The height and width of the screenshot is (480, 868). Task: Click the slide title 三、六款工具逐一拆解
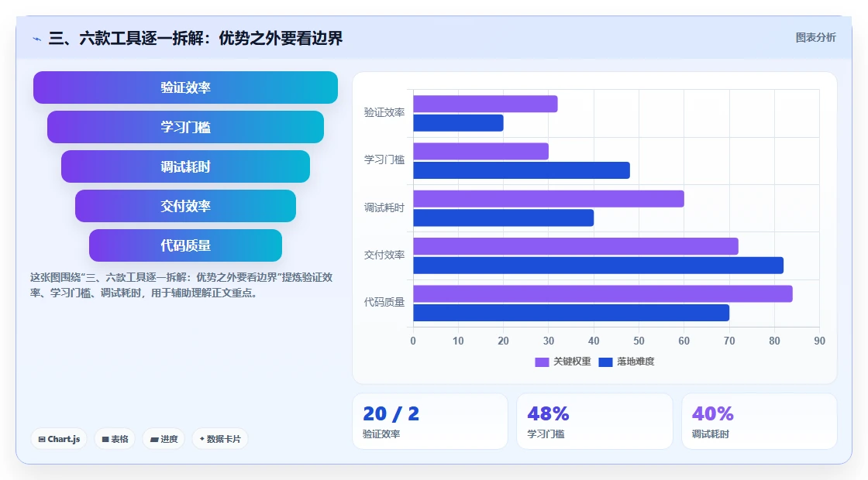[x=195, y=38]
